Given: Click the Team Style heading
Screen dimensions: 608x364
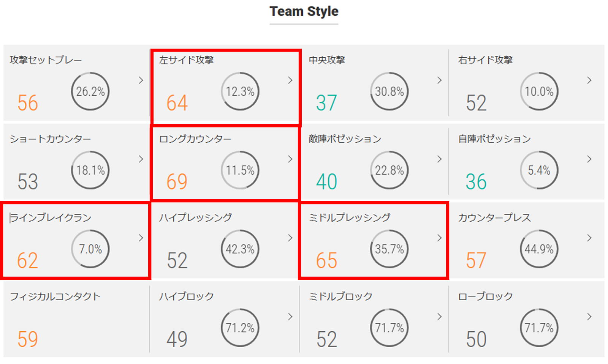Looking at the screenshot, I should pos(304,11).
